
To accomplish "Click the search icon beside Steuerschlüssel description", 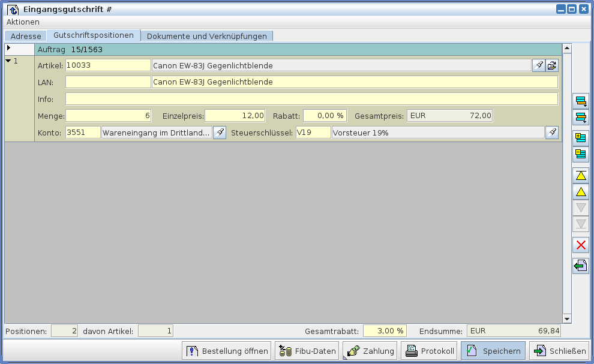I will coord(551,133).
